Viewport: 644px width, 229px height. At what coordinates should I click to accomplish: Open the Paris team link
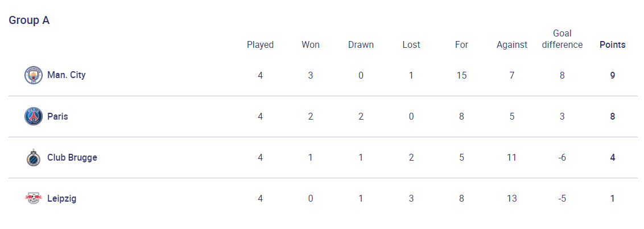[x=57, y=116]
